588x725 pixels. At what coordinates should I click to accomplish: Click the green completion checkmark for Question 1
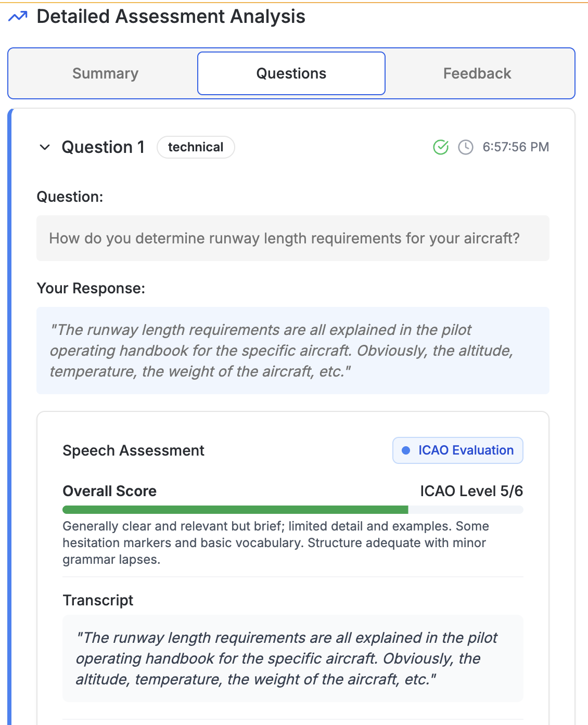click(440, 147)
